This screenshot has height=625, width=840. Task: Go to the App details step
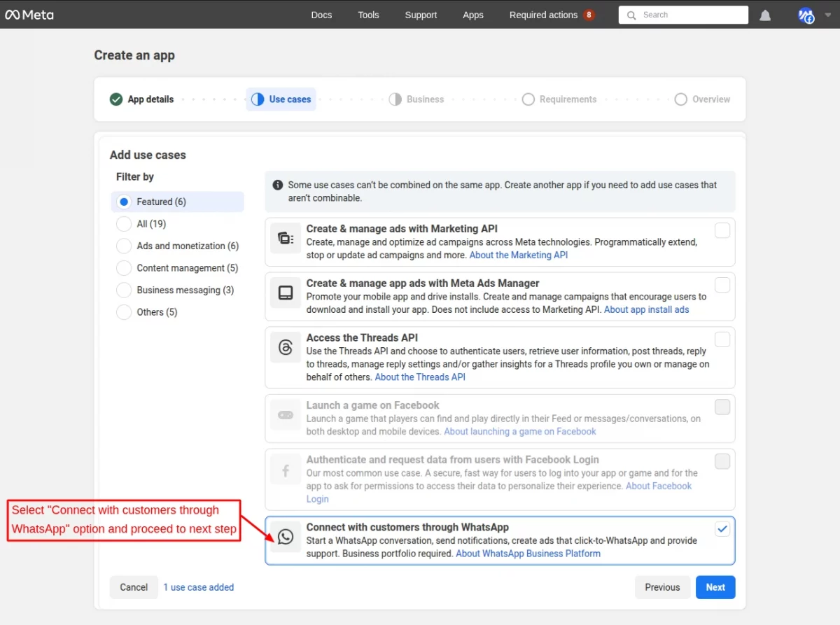click(x=142, y=99)
